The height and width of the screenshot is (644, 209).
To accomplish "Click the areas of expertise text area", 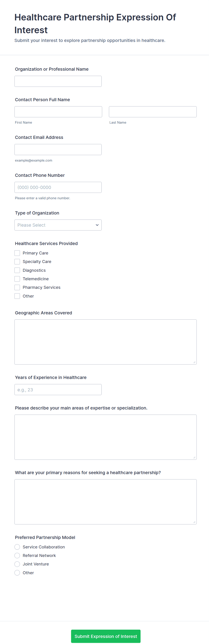I will pos(105,437).
